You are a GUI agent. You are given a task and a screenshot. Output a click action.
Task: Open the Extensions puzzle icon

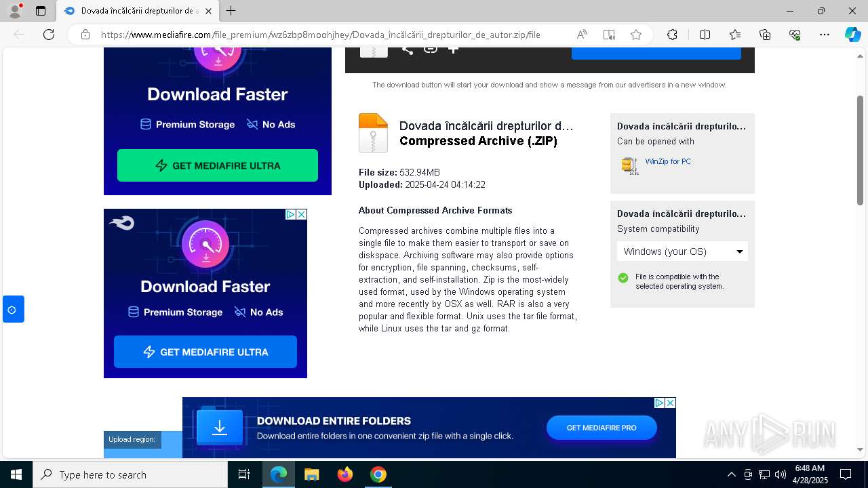[672, 35]
